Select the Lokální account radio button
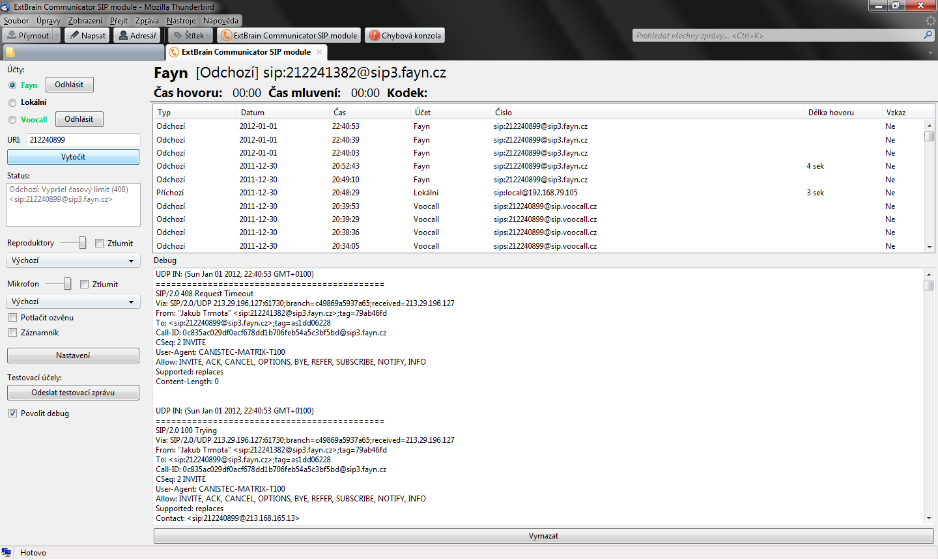The height and width of the screenshot is (560, 938). click(12, 103)
